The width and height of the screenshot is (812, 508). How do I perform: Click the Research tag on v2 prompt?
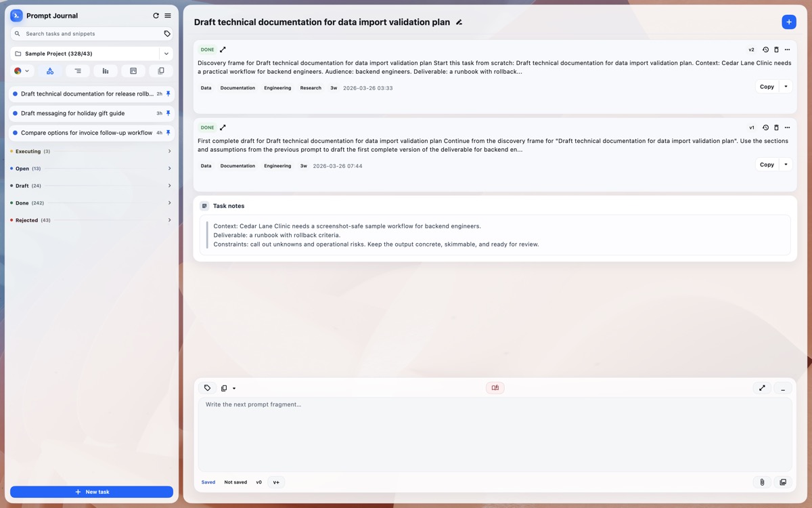(311, 88)
